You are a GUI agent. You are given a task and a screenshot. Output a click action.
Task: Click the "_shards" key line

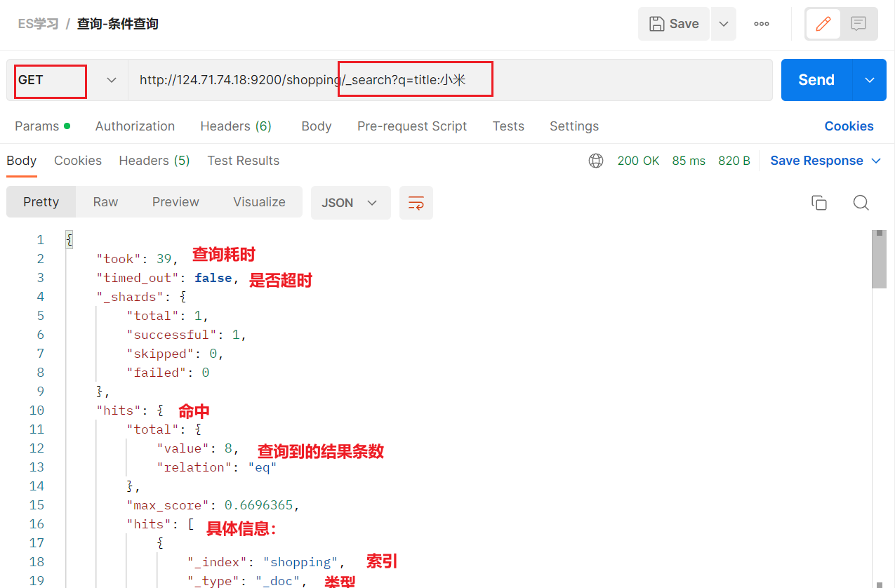141,297
